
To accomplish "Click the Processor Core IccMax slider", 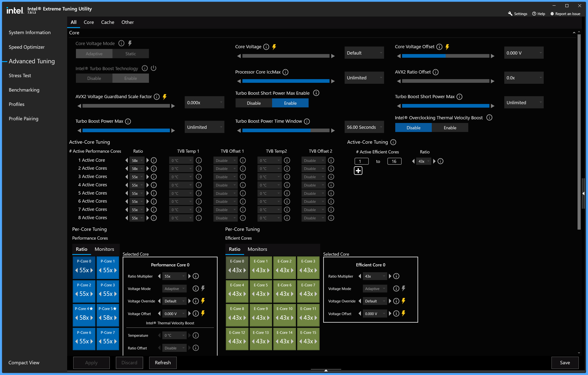I will (286, 81).
